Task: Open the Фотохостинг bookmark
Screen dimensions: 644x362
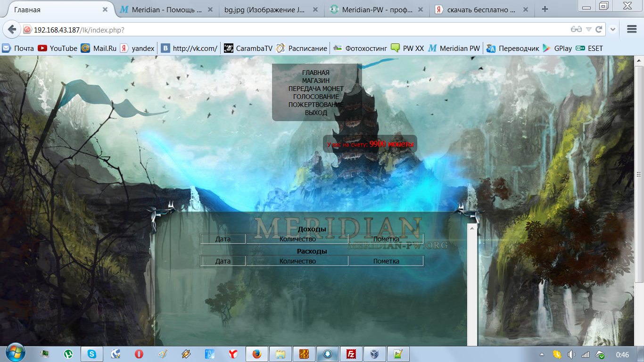Action: tap(360, 48)
